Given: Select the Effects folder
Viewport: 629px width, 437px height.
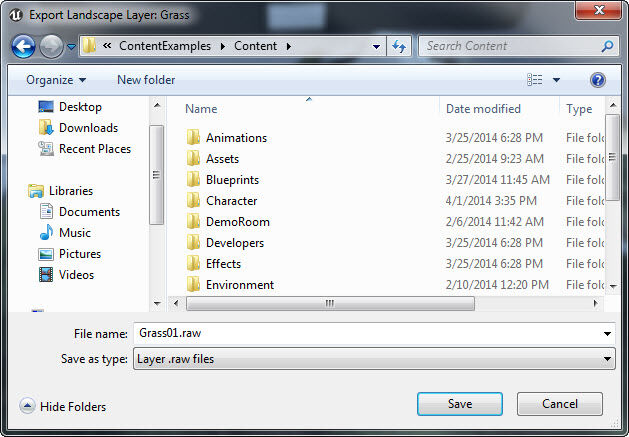Looking at the screenshot, I should coord(223,264).
